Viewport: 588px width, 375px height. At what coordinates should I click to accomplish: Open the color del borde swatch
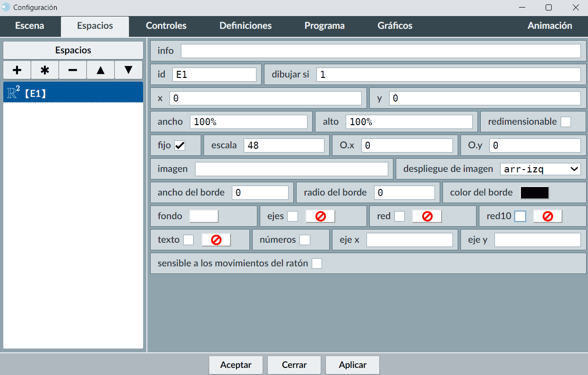pos(535,193)
